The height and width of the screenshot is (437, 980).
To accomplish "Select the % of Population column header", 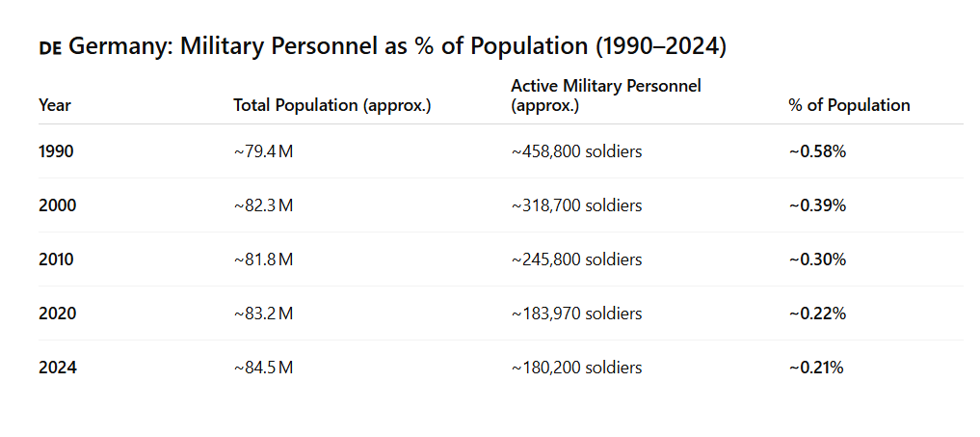I will pyautogui.click(x=848, y=105).
